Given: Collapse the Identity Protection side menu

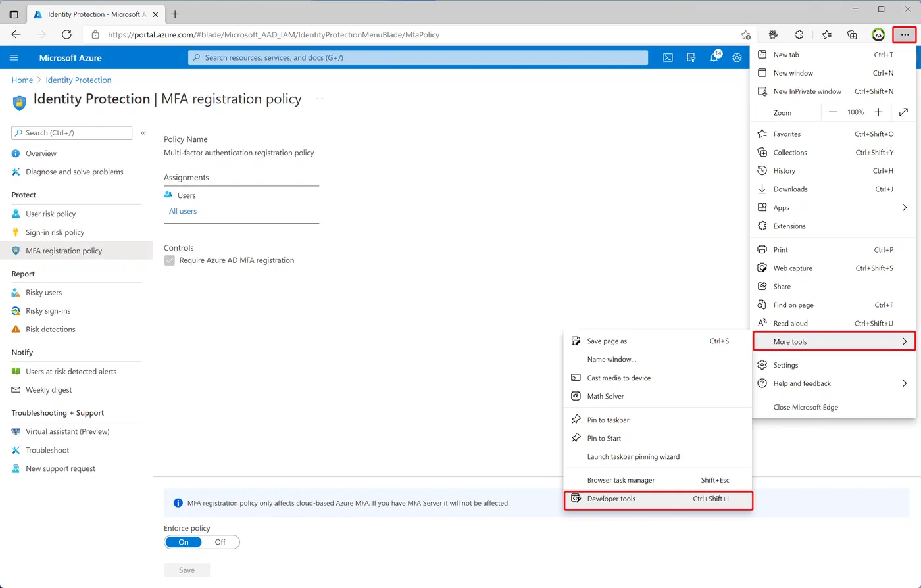Looking at the screenshot, I should coord(143,133).
